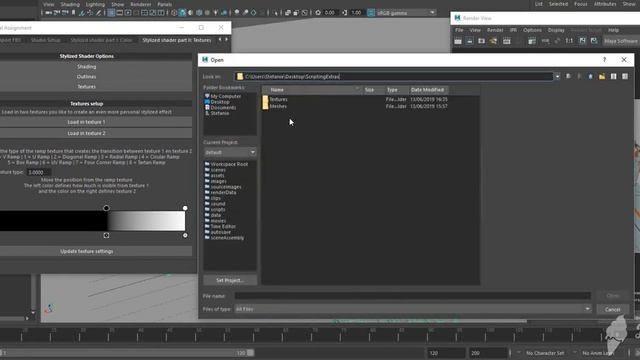Expand the Look in path dropdown
The width and height of the screenshot is (640, 360).
click(x=558, y=77)
